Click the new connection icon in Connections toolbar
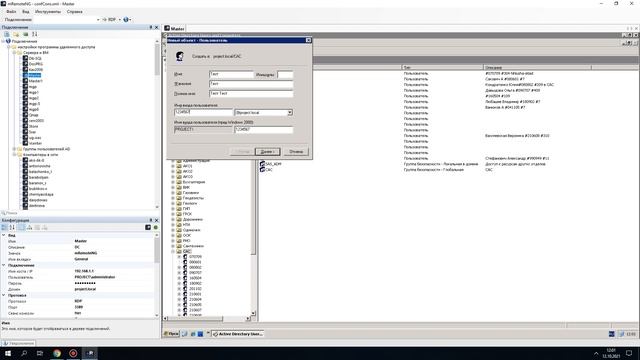This screenshot has height=360, width=640. pyautogui.click(x=7, y=34)
